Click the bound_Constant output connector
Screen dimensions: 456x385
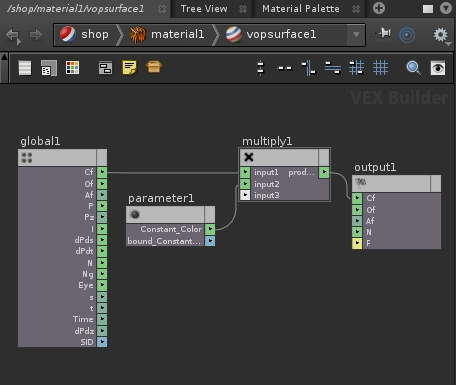click(210, 241)
